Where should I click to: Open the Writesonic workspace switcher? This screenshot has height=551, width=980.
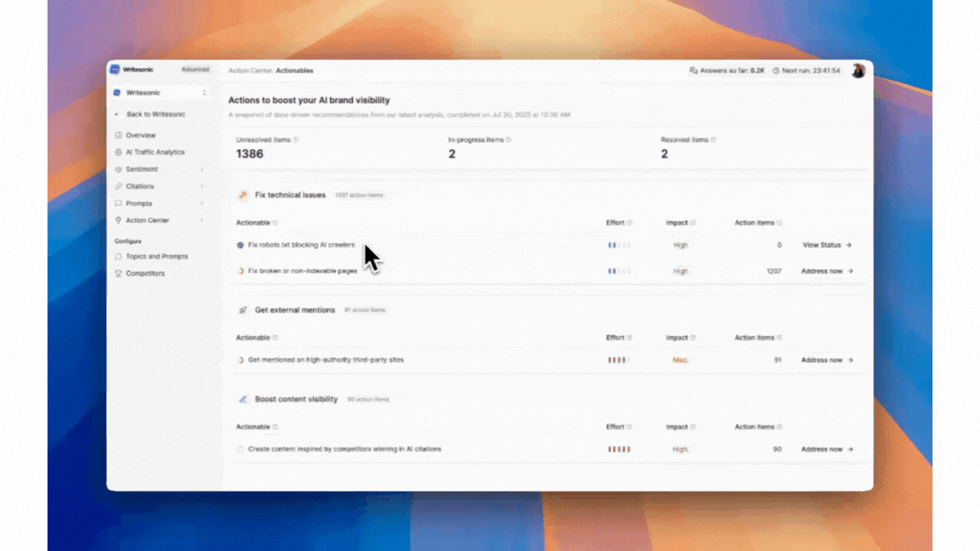coord(161,93)
